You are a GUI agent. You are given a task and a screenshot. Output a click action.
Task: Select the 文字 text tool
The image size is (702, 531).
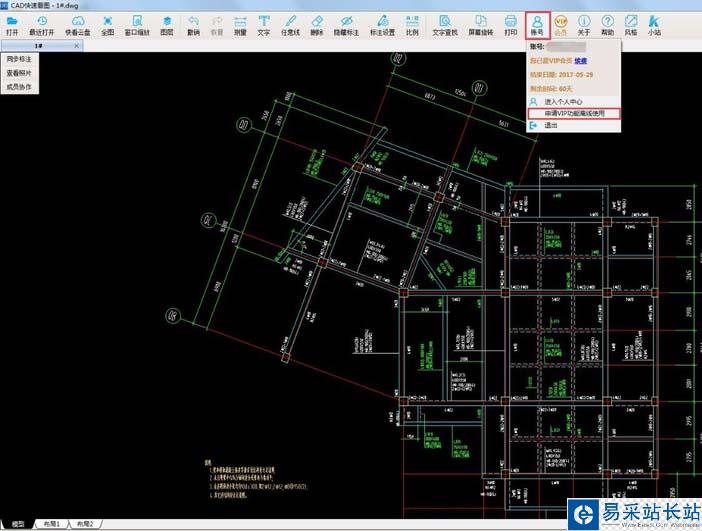(x=264, y=26)
